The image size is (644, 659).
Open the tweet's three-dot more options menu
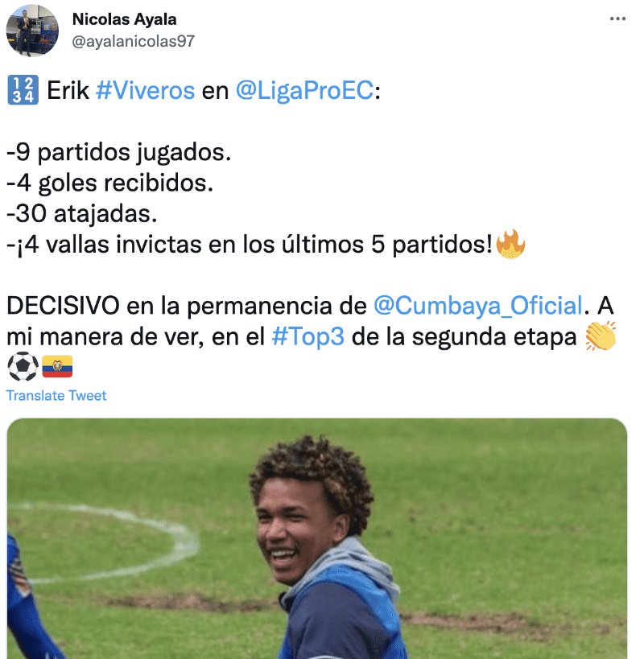617,19
